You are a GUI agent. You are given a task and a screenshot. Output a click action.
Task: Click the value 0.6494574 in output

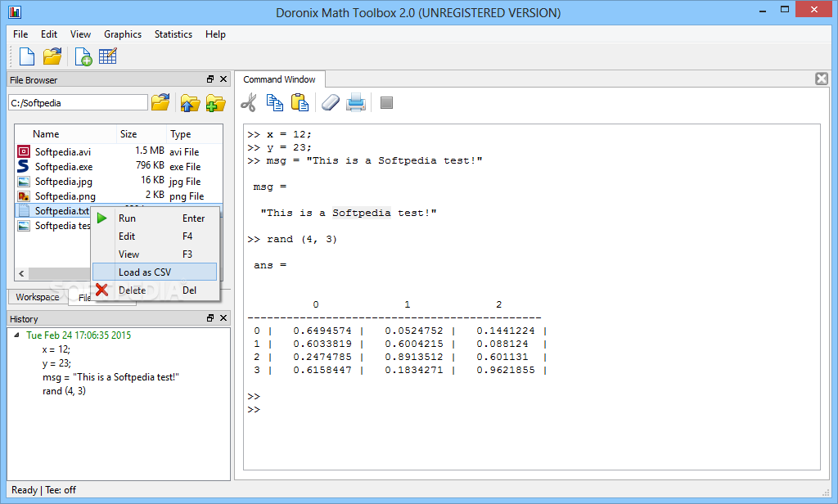tap(322, 331)
